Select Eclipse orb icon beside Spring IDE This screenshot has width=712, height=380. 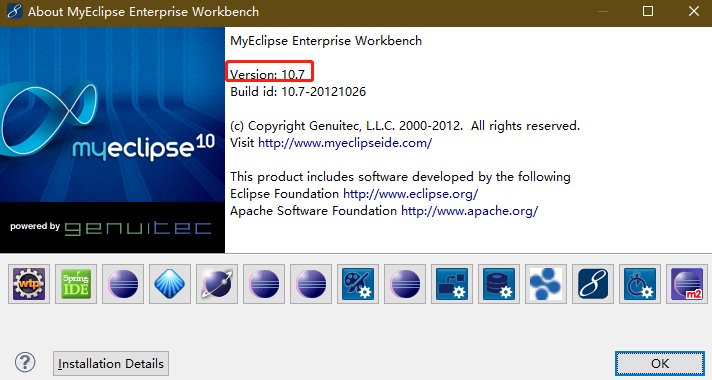coord(123,284)
